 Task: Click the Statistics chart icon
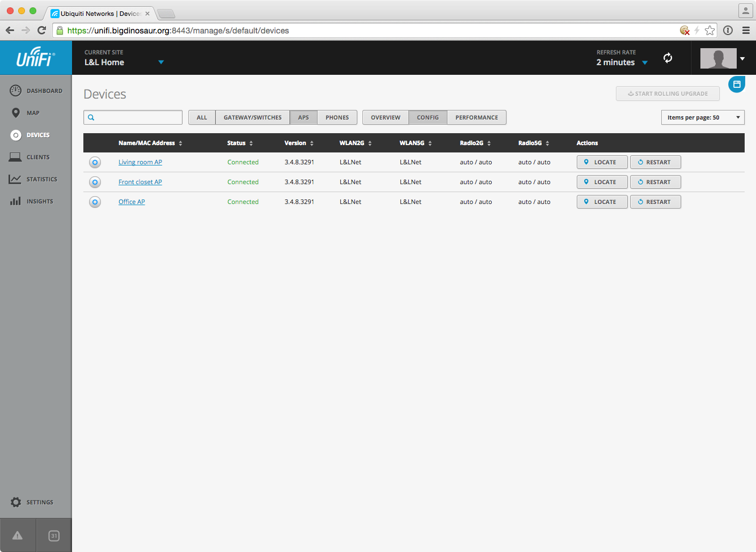pyautogui.click(x=15, y=179)
